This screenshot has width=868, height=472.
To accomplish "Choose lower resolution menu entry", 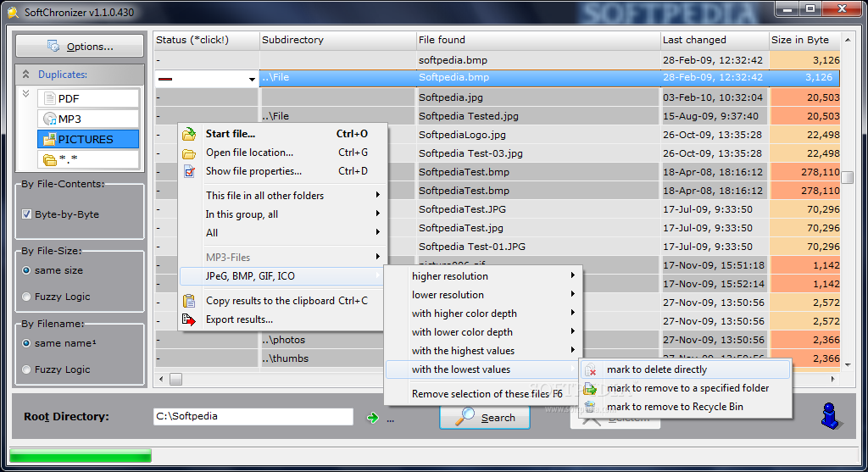I will (481, 295).
